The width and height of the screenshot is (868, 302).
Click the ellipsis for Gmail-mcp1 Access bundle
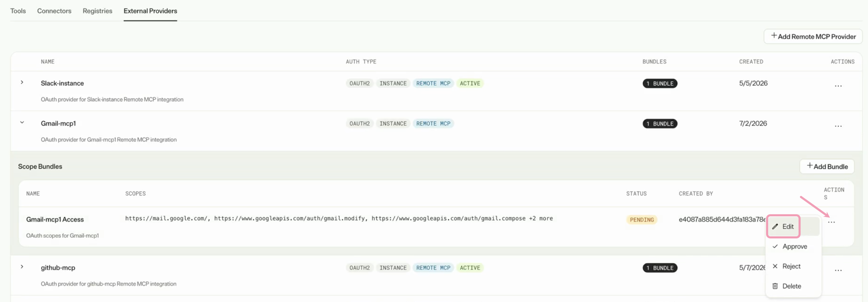coord(831,222)
